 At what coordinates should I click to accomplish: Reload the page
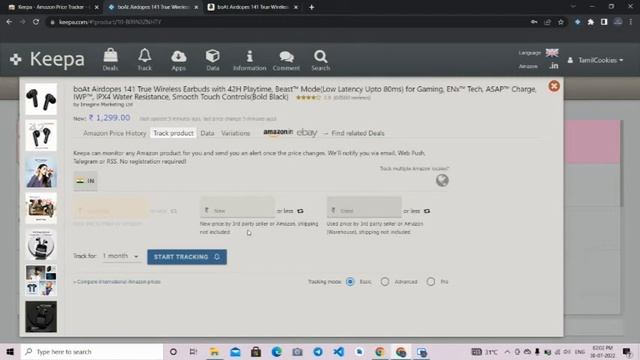coord(36,22)
